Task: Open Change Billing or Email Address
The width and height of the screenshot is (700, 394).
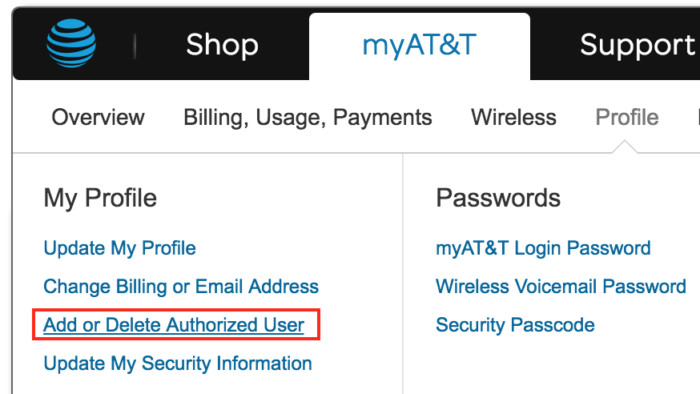Action: click(x=181, y=286)
